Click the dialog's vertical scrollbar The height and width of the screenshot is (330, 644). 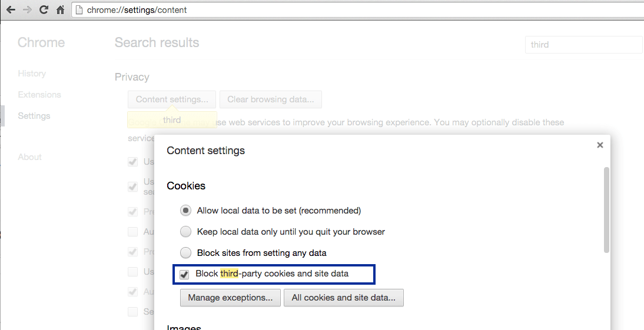[x=607, y=210]
